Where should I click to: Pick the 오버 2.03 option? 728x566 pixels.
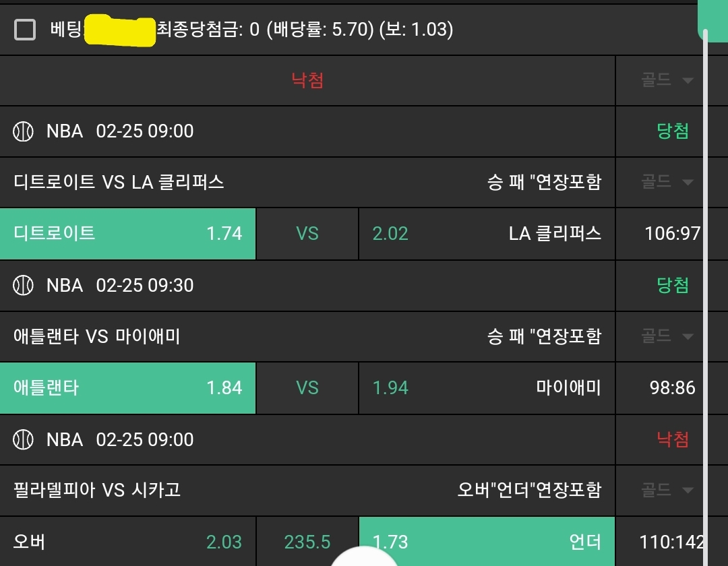(x=127, y=542)
